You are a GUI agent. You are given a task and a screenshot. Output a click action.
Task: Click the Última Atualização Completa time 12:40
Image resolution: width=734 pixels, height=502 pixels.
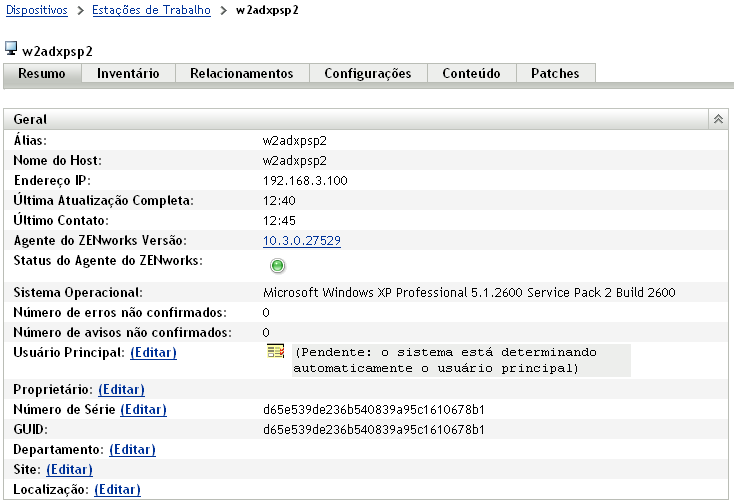tap(279, 201)
